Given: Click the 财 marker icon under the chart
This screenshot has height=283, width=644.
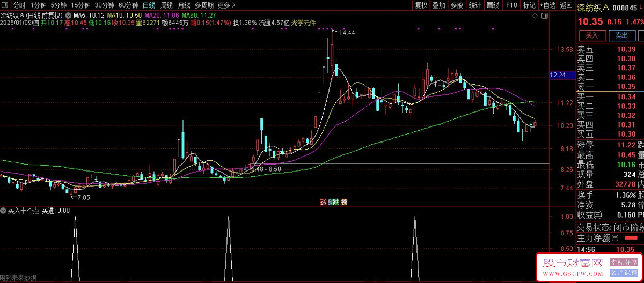Looking at the screenshot, I should click(x=330, y=202).
